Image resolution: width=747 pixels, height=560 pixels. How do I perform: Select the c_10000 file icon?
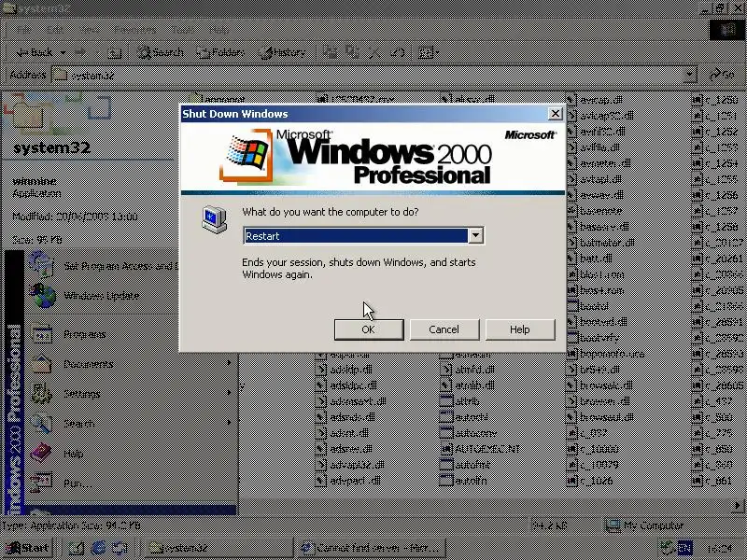[571, 449]
